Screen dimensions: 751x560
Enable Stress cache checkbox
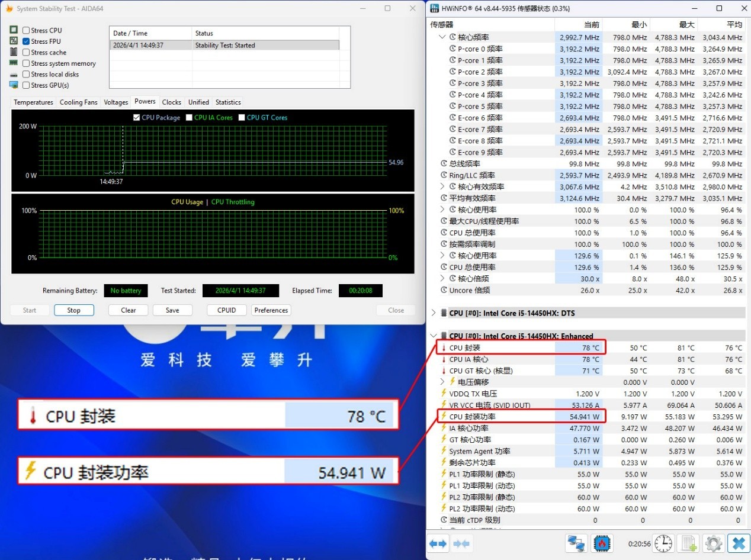(x=26, y=52)
